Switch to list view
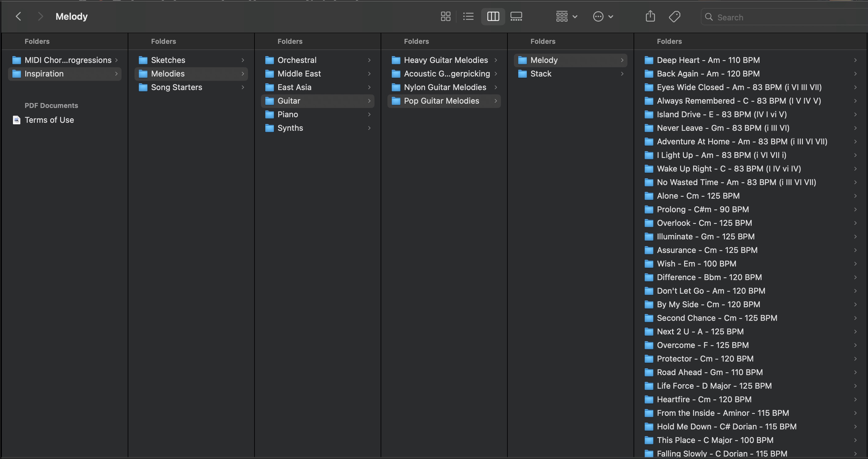Screen dimensions: 868x459 click(x=468, y=17)
